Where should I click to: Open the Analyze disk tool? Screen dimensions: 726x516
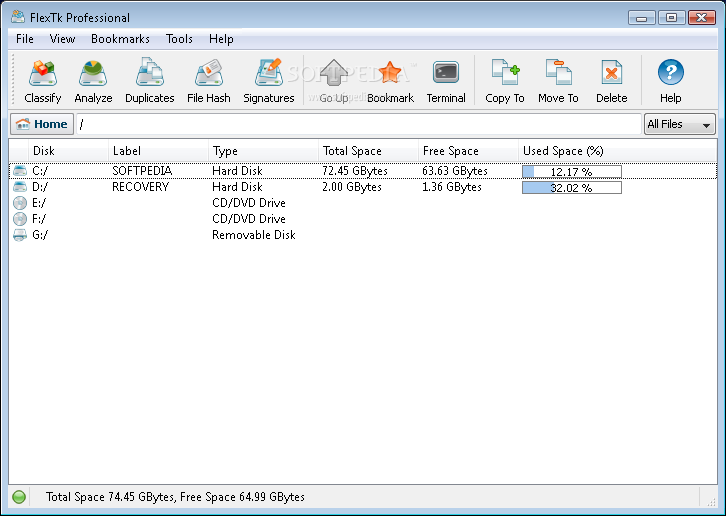click(93, 80)
